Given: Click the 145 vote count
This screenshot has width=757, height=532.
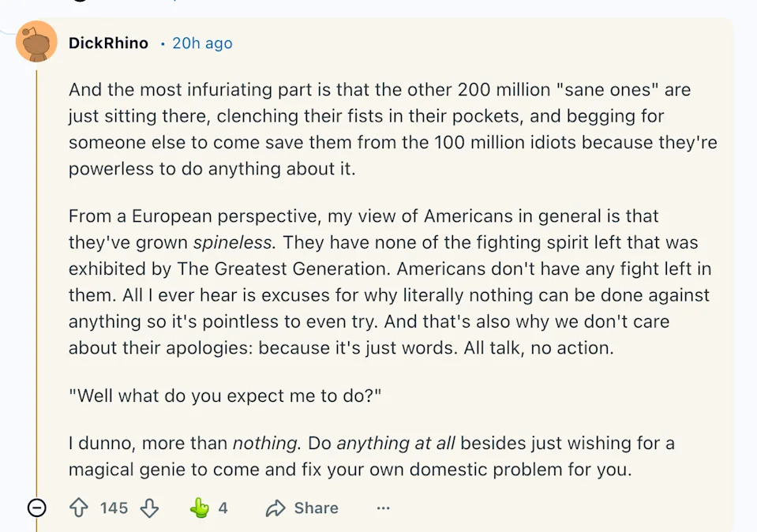Looking at the screenshot, I should (x=113, y=508).
